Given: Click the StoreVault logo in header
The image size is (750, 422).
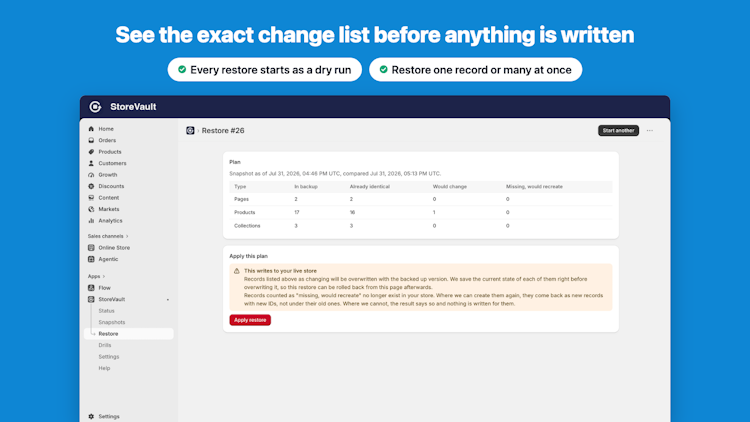Looking at the screenshot, I should (x=95, y=107).
